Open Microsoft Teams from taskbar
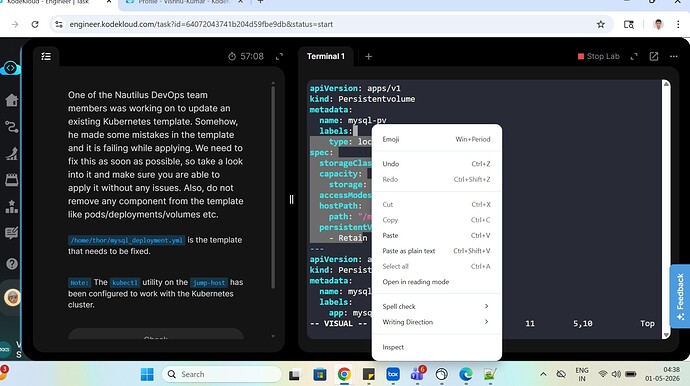690x386 pixels. [x=418, y=375]
